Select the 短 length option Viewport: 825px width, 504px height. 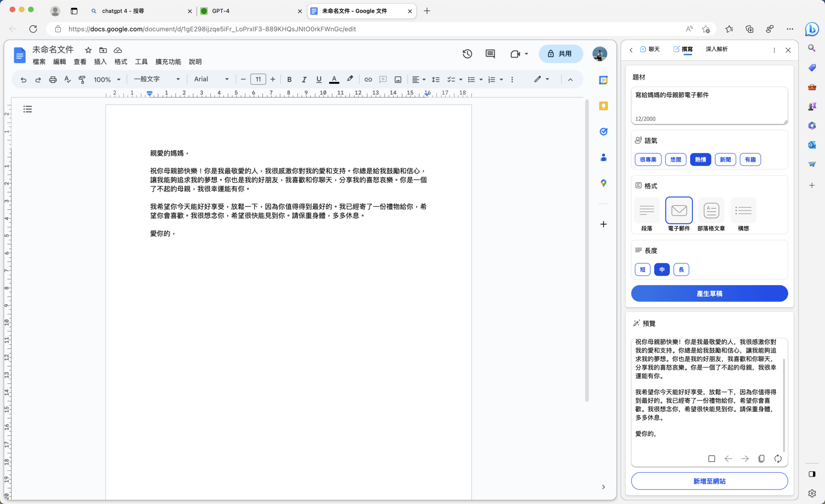642,269
